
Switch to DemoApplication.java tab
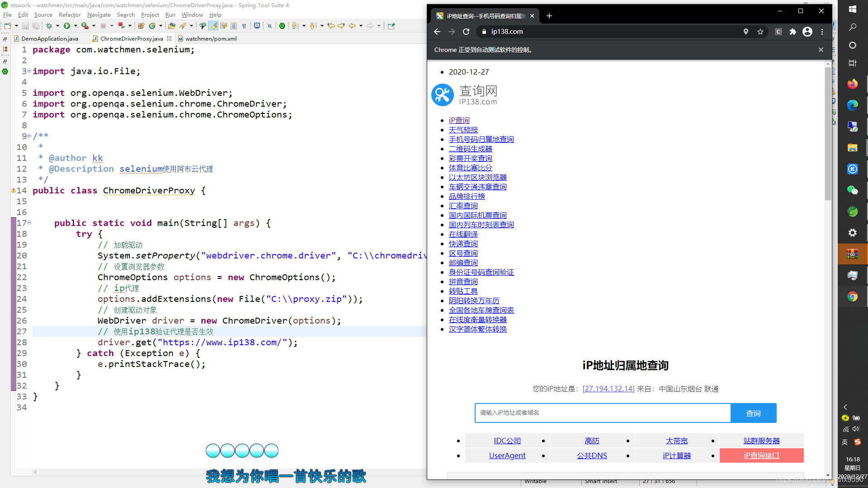pyautogui.click(x=49, y=39)
